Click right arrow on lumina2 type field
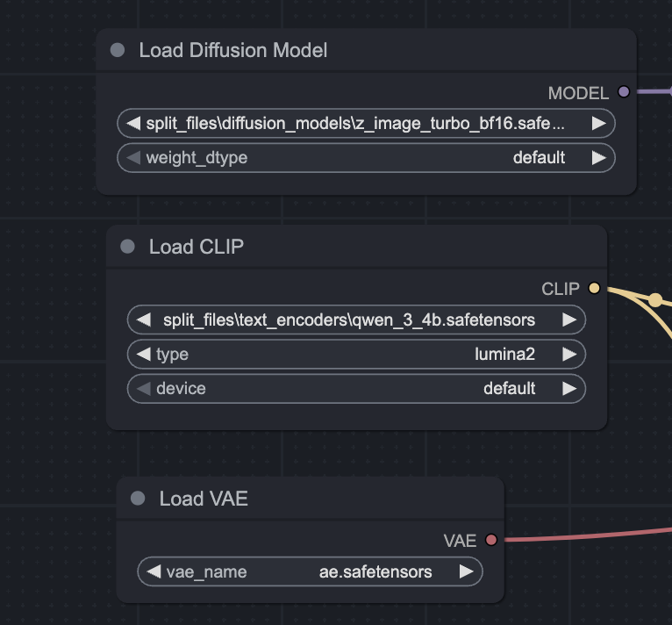Image resolution: width=672 pixels, height=625 pixels. [569, 355]
